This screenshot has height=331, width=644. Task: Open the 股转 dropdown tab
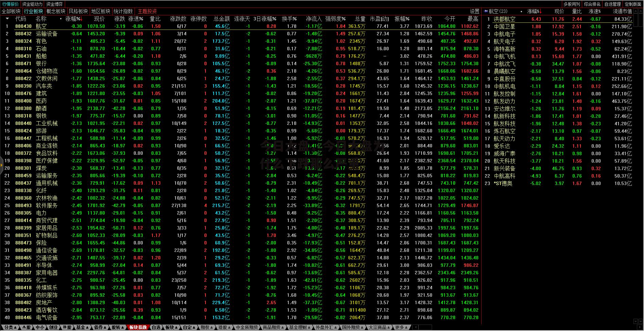point(118,328)
